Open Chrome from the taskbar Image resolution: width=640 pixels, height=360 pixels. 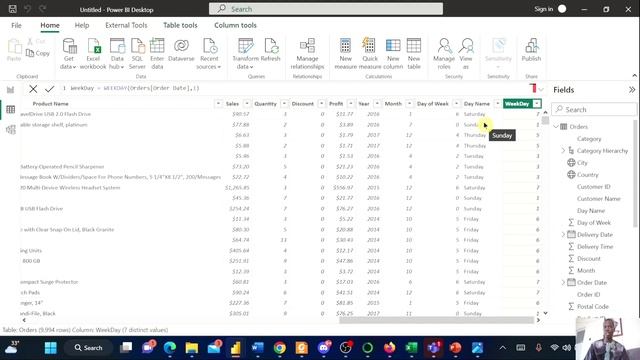tap(280, 348)
